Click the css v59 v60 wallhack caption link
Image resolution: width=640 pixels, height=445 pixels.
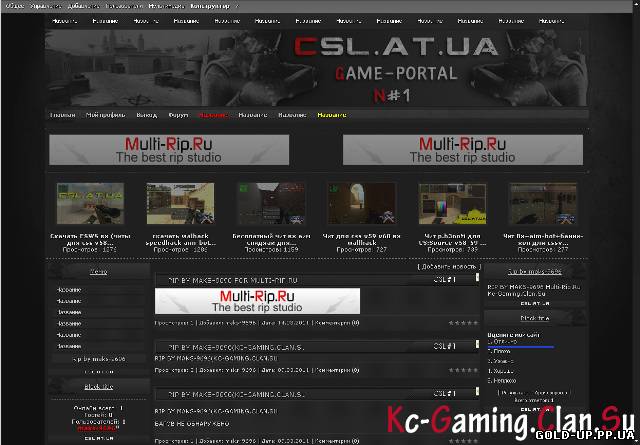(362, 239)
